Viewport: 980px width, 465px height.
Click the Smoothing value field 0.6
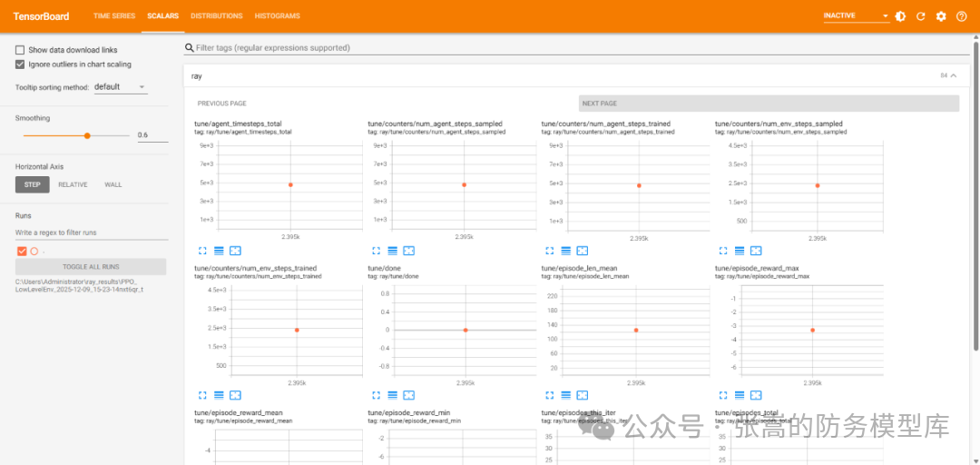pos(152,135)
